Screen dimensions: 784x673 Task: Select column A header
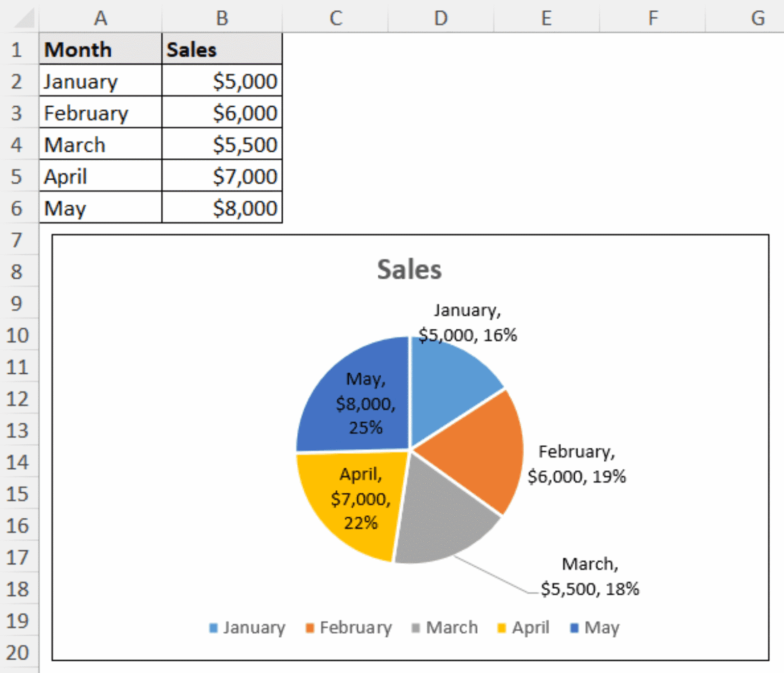point(101,17)
